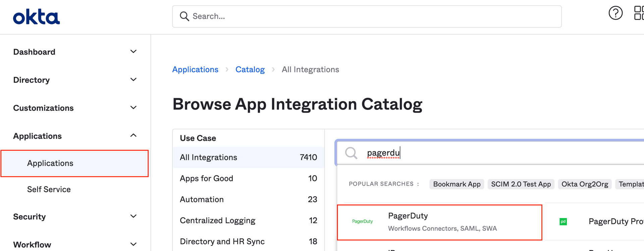
Task: Click the Okta logo
Action: tap(36, 17)
